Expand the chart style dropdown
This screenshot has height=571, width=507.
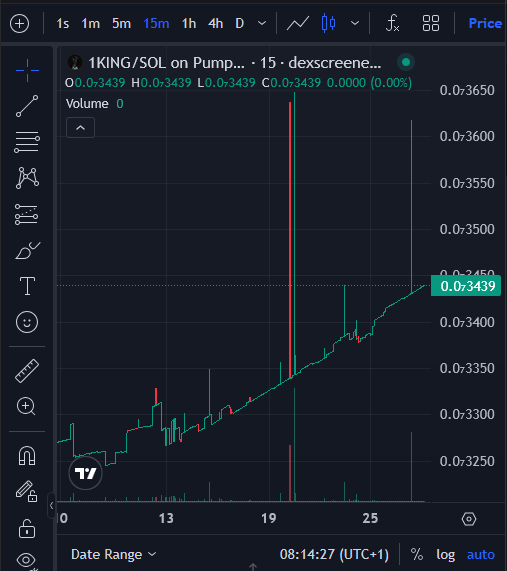point(355,24)
